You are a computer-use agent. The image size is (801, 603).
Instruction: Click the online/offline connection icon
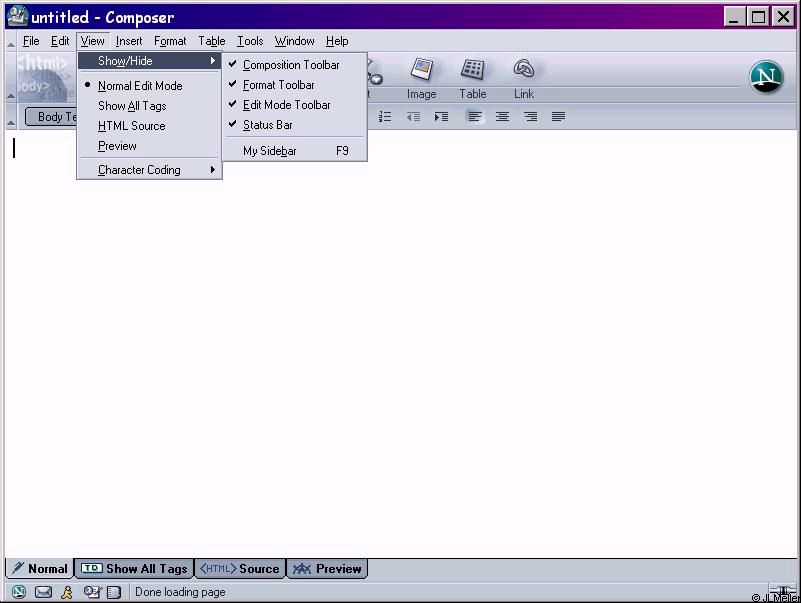[783, 591]
